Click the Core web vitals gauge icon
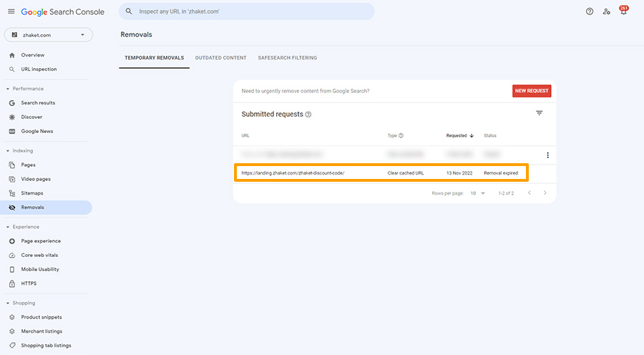The width and height of the screenshot is (644, 355). click(x=12, y=255)
